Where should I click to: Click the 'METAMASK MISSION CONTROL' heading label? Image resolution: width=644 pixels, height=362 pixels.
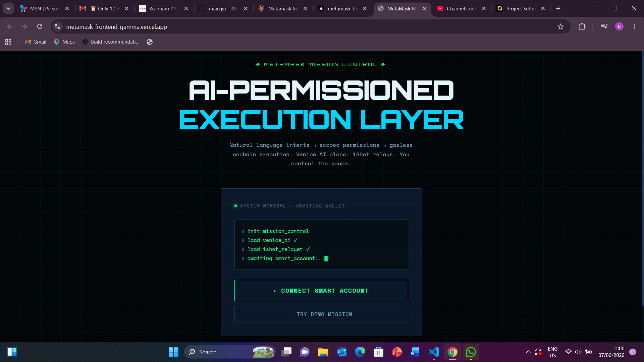[320, 64]
